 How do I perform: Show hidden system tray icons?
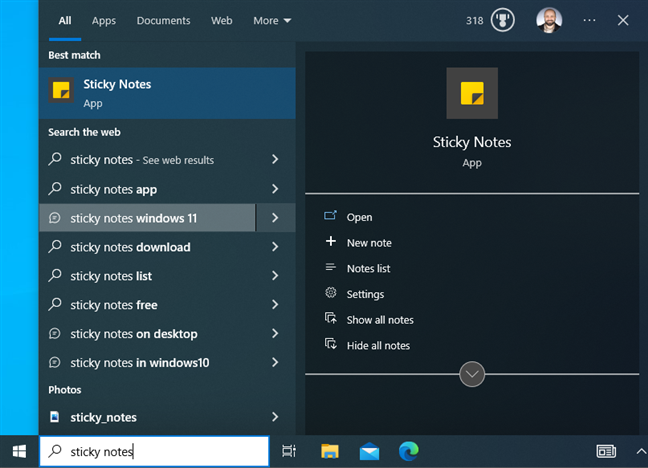coord(641,451)
